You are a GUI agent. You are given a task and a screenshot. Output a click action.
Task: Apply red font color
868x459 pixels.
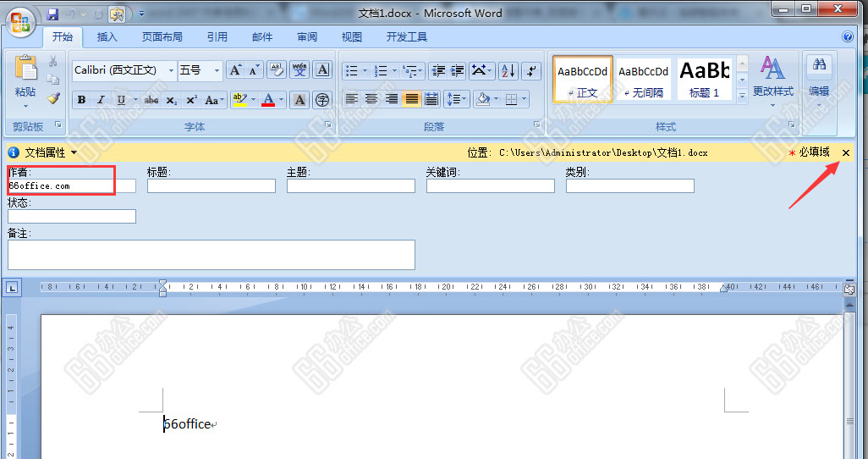tap(268, 100)
